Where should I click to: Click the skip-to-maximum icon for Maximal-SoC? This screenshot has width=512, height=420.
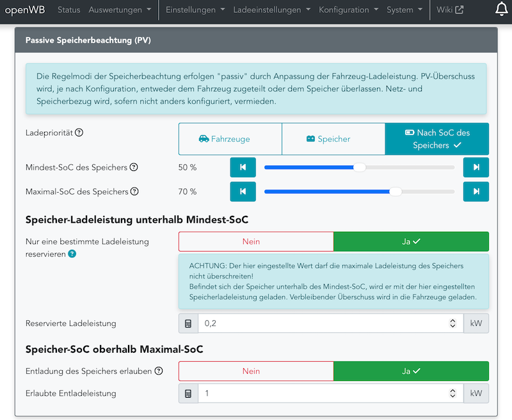(x=476, y=191)
